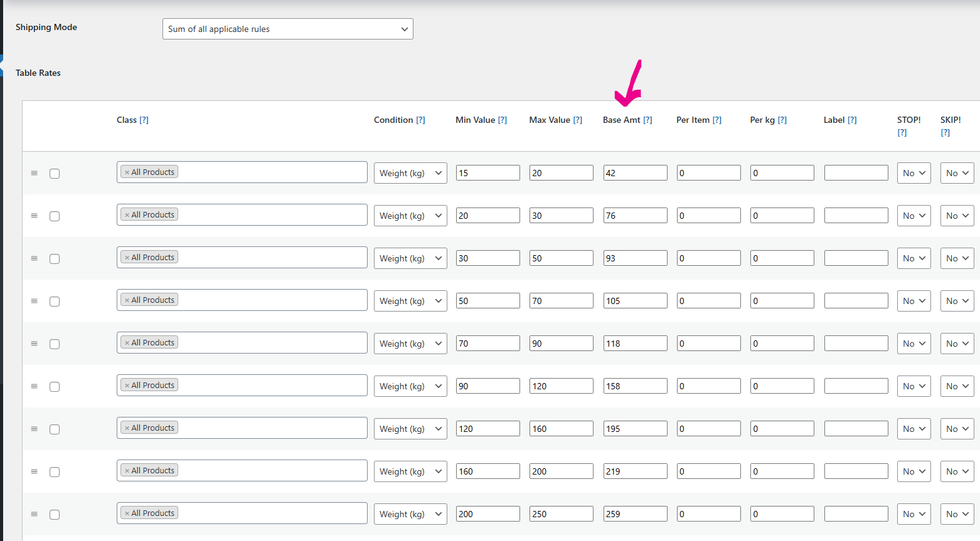Click drag handle icon of 200–250 kg row
Screen dimensions: 980x541
[x=35, y=514]
